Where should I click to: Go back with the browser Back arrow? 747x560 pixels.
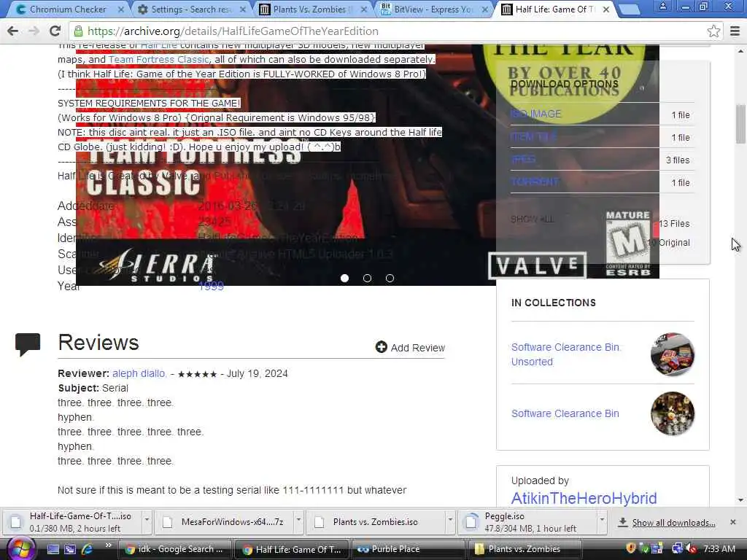point(13,31)
